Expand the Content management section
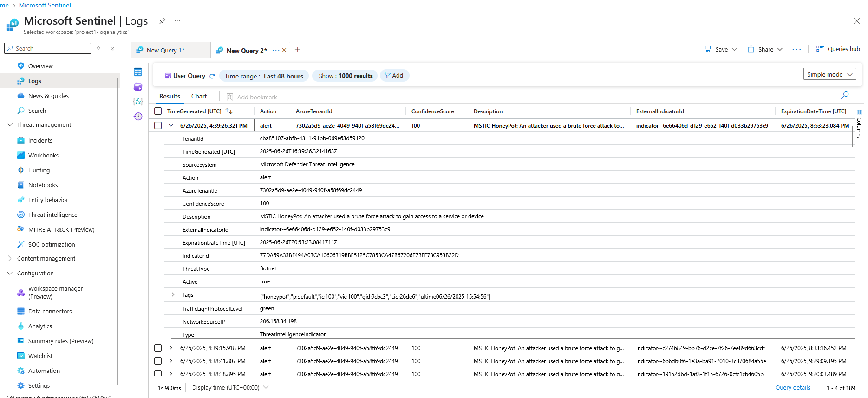Viewport: 868px width, 398px height. 10,258
